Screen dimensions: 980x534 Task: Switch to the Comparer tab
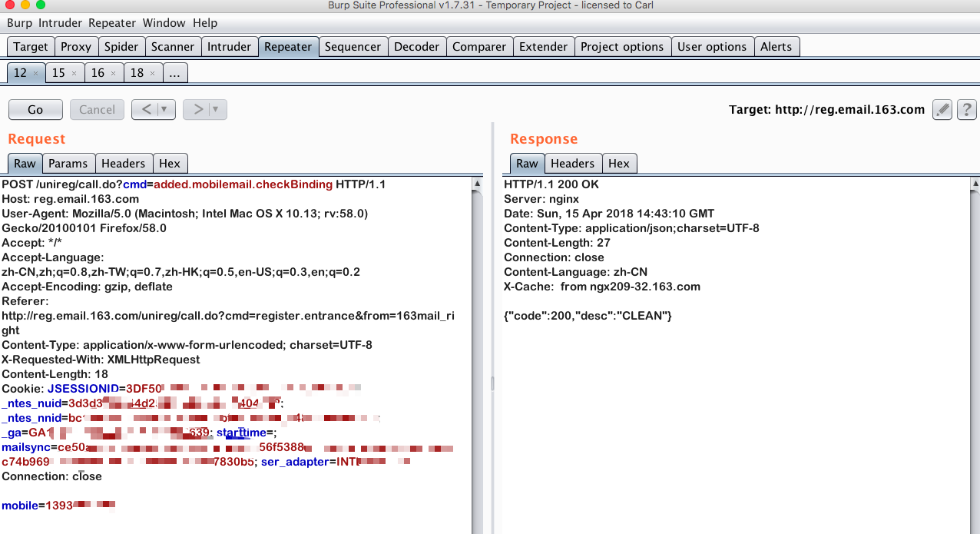point(479,47)
